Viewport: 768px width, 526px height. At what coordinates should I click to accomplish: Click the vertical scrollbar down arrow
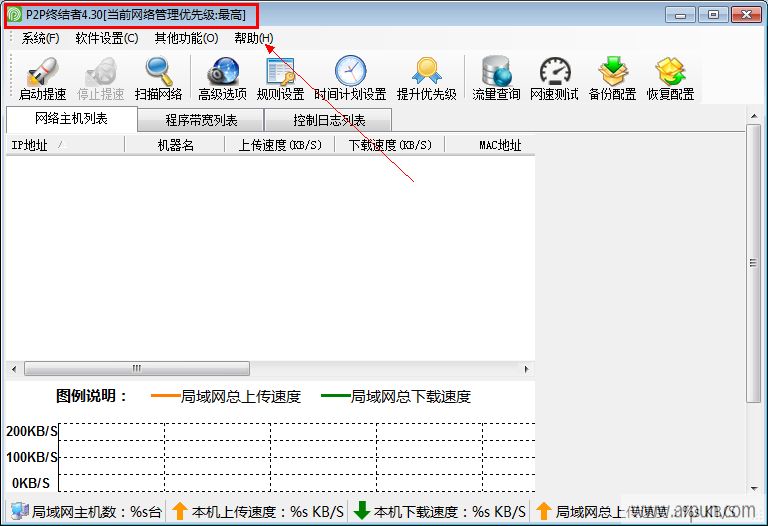[x=753, y=488]
